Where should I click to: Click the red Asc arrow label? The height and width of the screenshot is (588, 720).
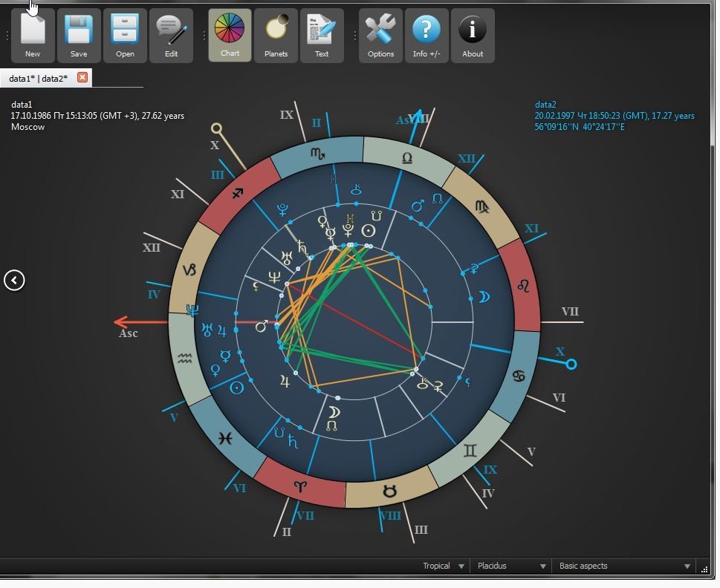pos(128,333)
